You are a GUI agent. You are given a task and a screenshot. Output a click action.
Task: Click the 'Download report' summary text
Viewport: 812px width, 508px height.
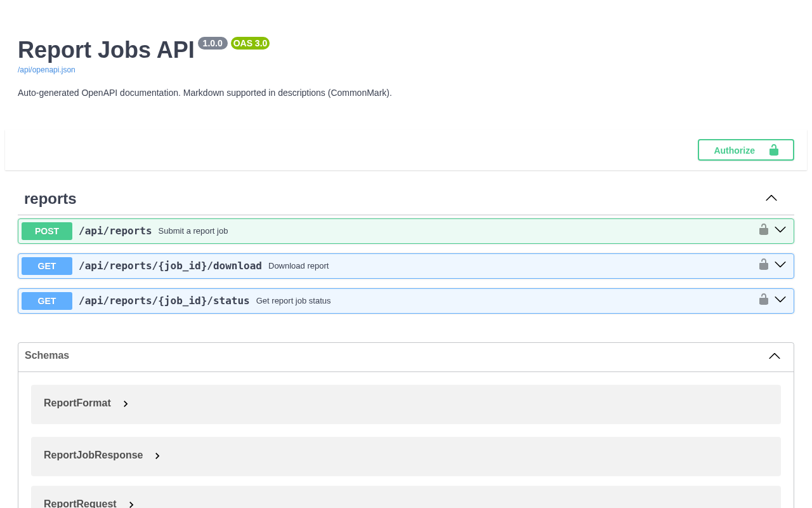(298, 266)
